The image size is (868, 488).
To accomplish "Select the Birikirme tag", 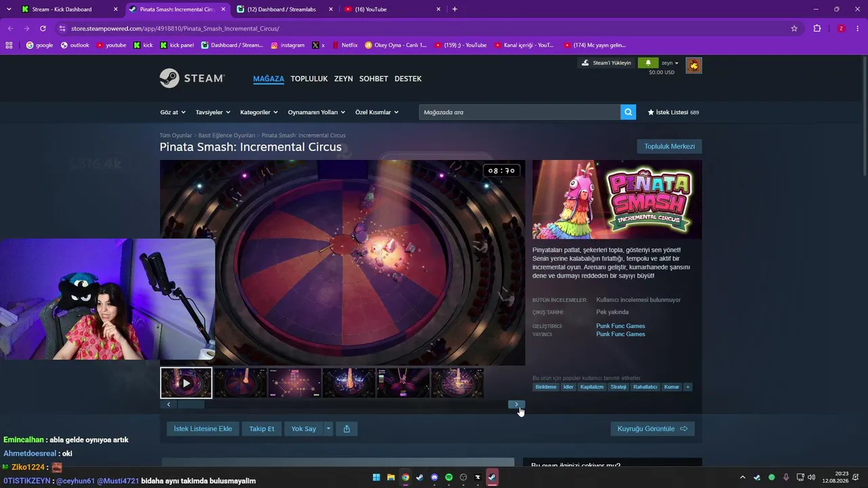I will coord(546,387).
